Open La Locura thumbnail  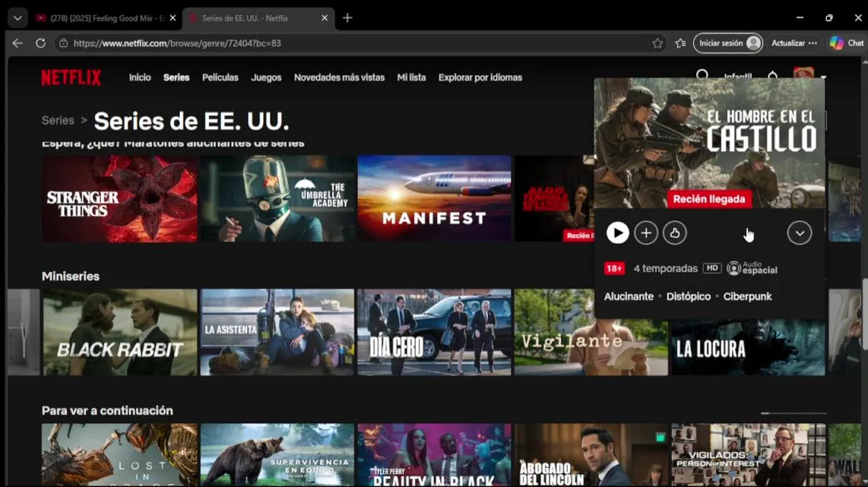748,347
